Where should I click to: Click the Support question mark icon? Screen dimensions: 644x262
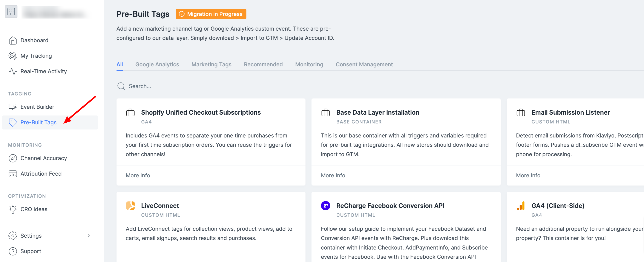point(12,251)
